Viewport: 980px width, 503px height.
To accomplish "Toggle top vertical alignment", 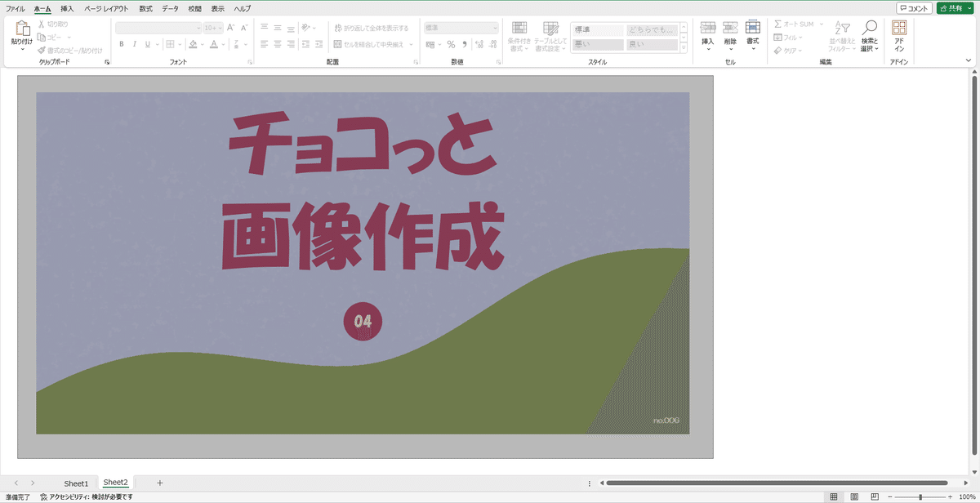I will [265, 28].
